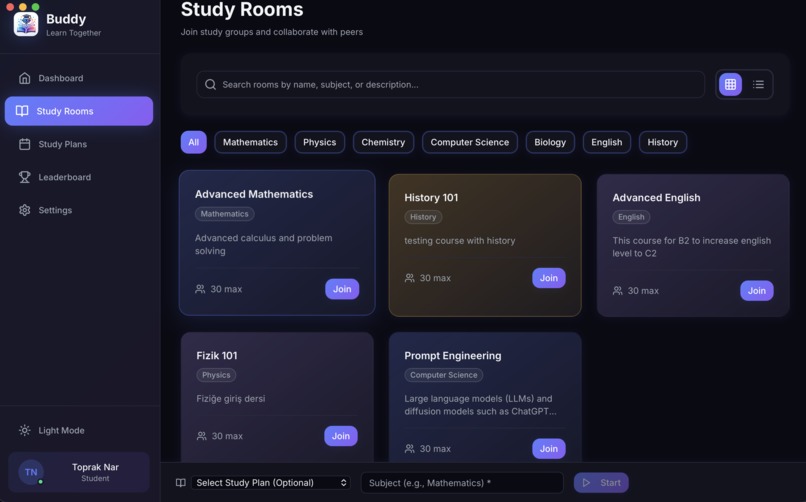Viewport: 806px width, 502px height.
Task: Click the Mathematics tag on Advanced Mathematics card
Action: pyautogui.click(x=224, y=214)
